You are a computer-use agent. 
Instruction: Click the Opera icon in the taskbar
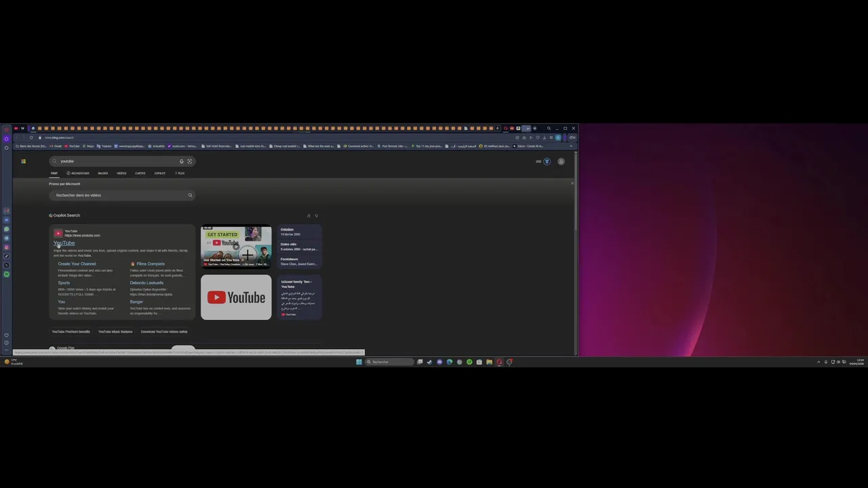(x=499, y=362)
